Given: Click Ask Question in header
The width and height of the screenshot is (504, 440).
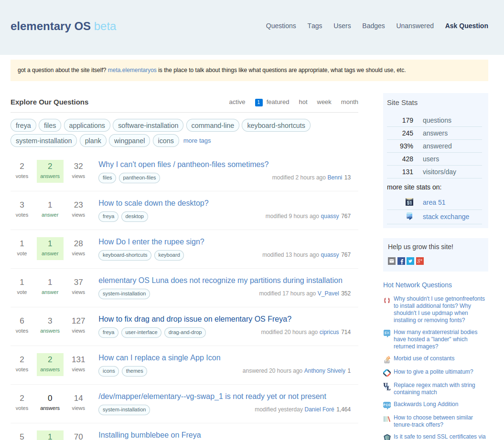Looking at the screenshot, I should (x=466, y=26).
